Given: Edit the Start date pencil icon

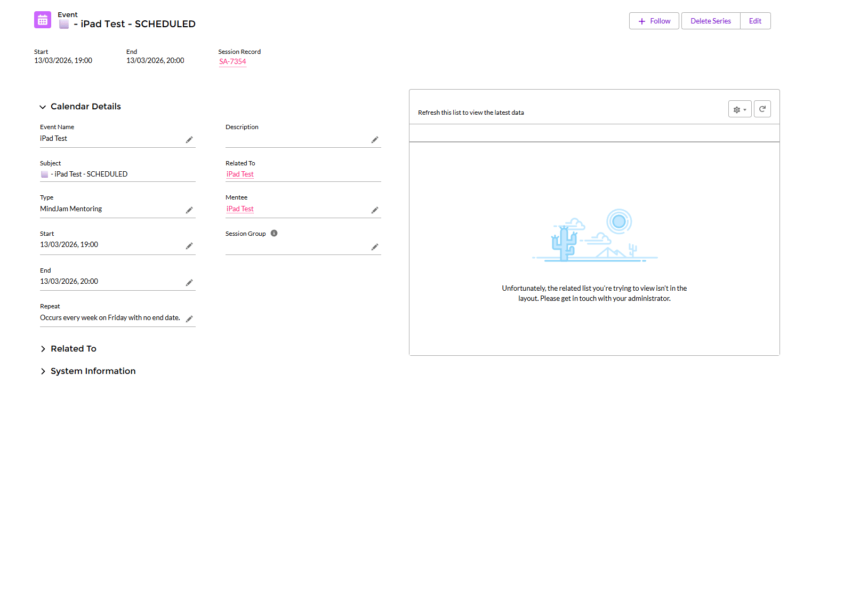Looking at the screenshot, I should (189, 246).
